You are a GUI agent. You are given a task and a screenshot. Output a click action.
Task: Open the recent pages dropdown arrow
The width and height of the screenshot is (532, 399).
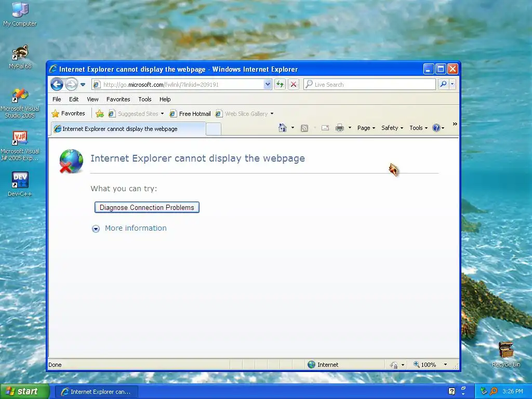click(83, 85)
